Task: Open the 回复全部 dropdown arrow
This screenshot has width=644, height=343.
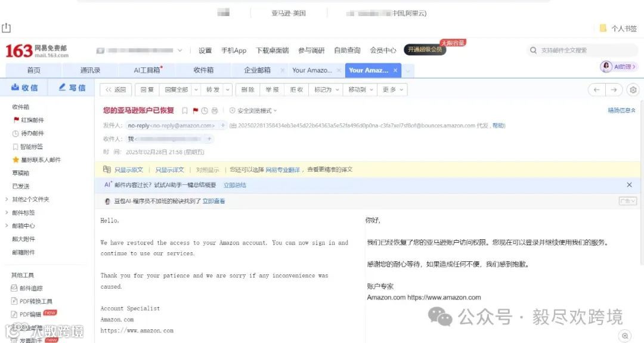Action: (196, 89)
